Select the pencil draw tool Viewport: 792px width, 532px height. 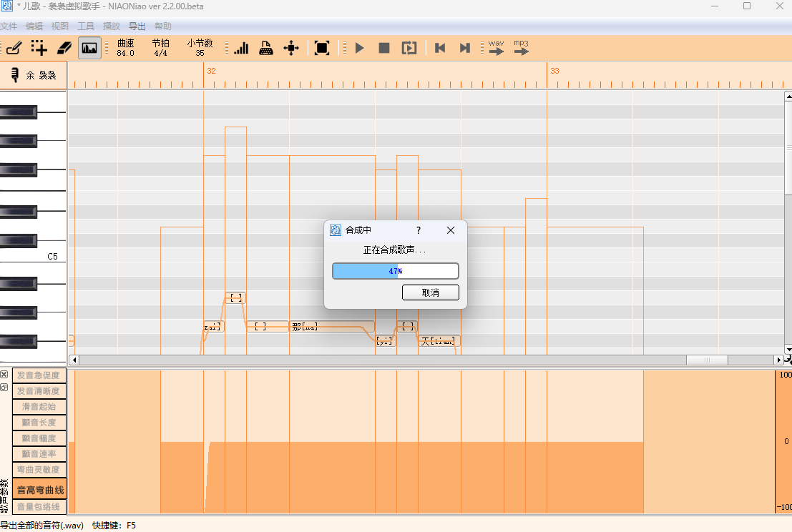coord(14,48)
